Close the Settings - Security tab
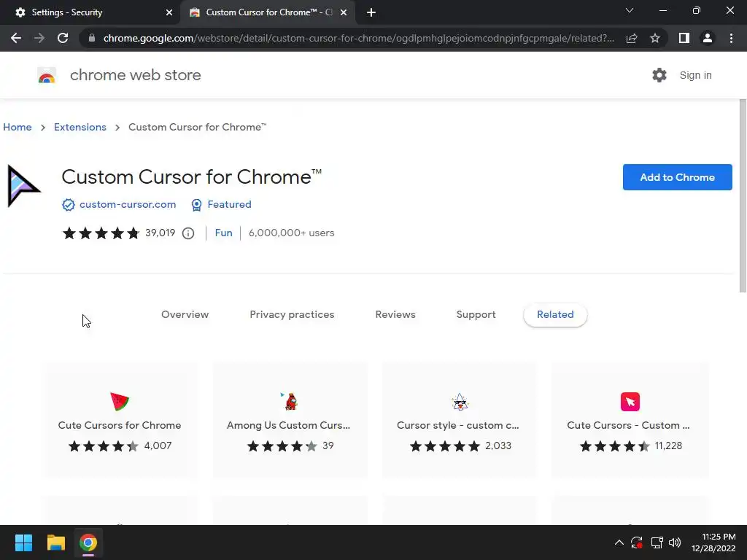The image size is (747, 560). 169,12
